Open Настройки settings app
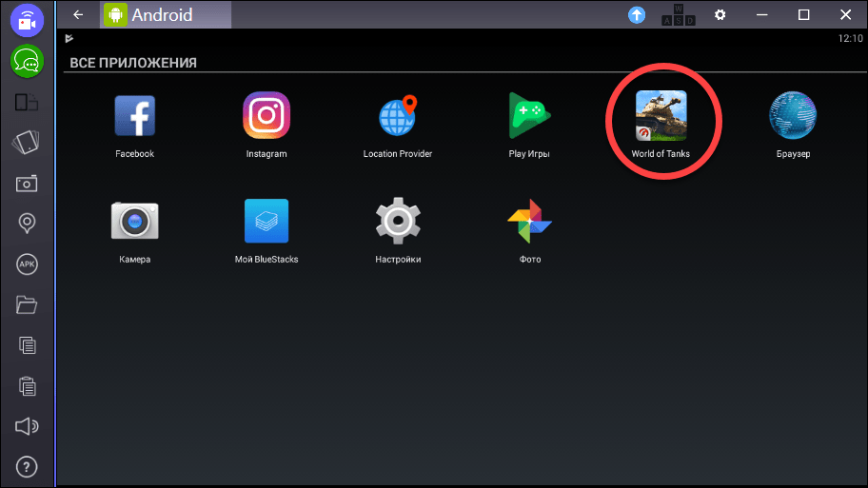868x488 pixels. tap(398, 221)
